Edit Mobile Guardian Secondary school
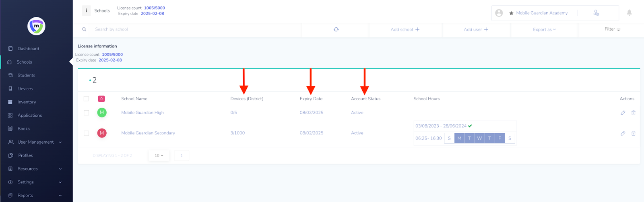This screenshot has width=644, height=202. click(623, 133)
